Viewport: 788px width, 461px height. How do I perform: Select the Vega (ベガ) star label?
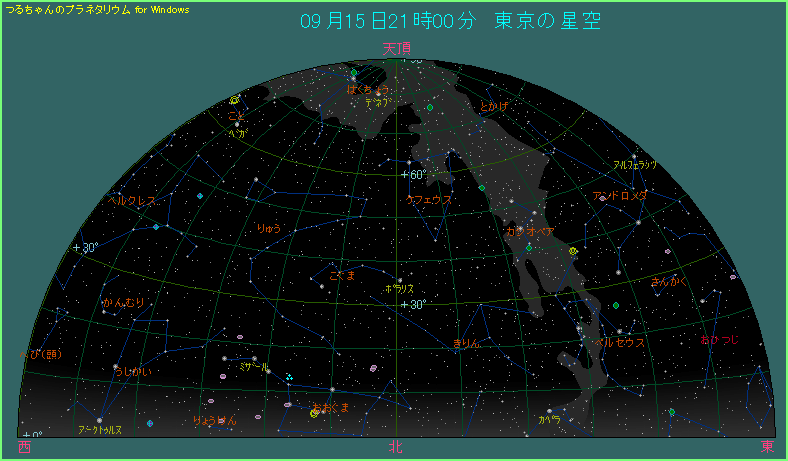click(x=237, y=132)
